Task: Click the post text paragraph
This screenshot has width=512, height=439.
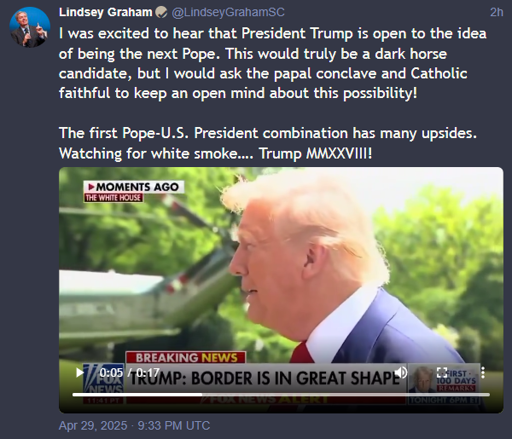Action: click(273, 63)
